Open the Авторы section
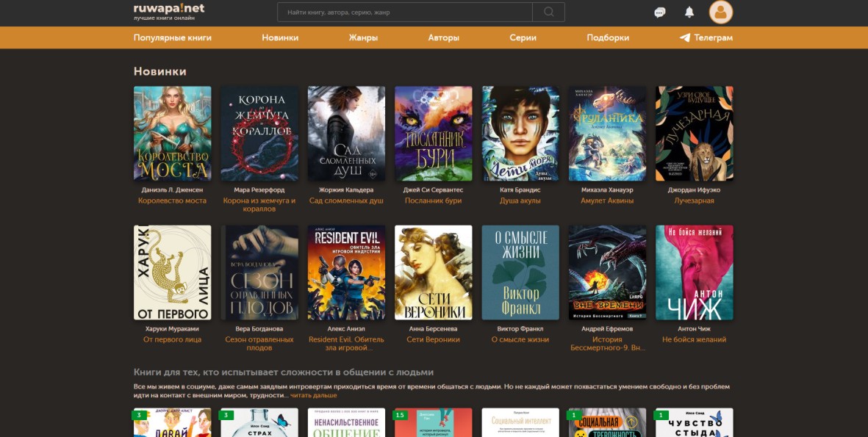Image resolution: width=868 pixels, height=437 pixels. point(443,37)
